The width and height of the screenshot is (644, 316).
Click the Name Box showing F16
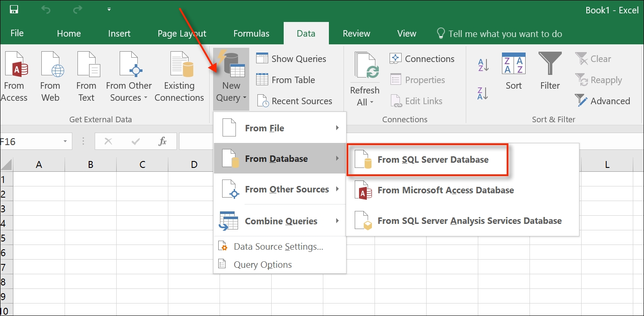(29, 141)
